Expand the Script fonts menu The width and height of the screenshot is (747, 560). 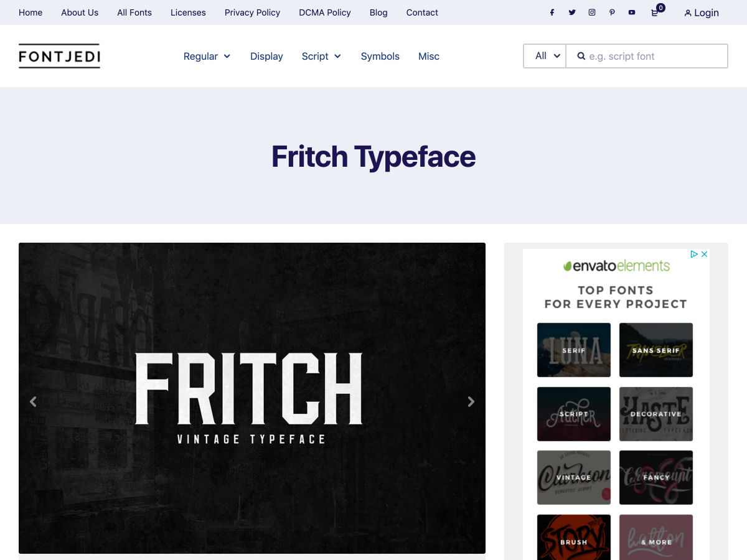coord(321,56)
